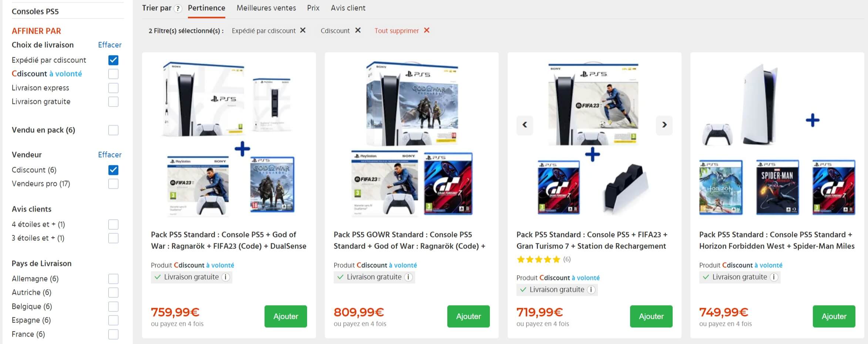
Task: Enable the 'Livraison express' checkbox
Action: pyautogui.click(x=113, y=88)
